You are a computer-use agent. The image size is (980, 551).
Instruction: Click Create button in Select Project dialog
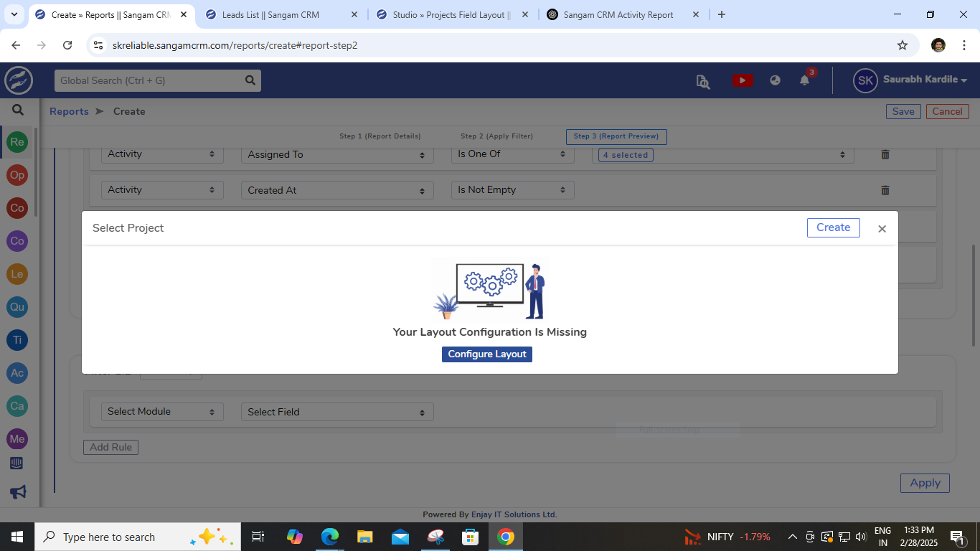click(x=833, y=227)
